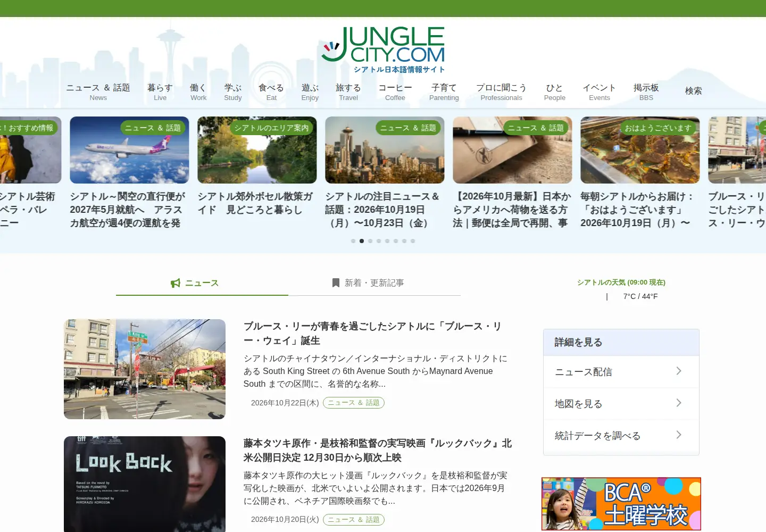Open the Bruce Lee Way street photo

145,369
